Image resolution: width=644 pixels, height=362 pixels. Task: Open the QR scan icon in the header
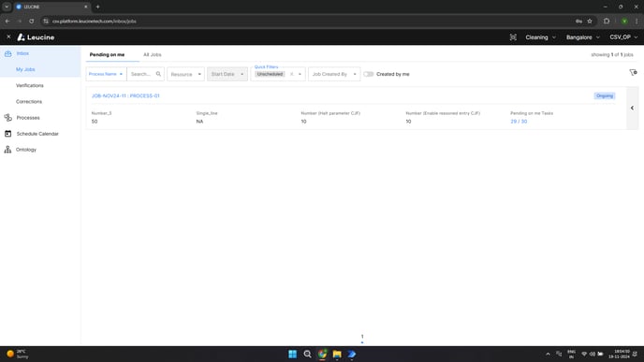click(x=513, y=37)
